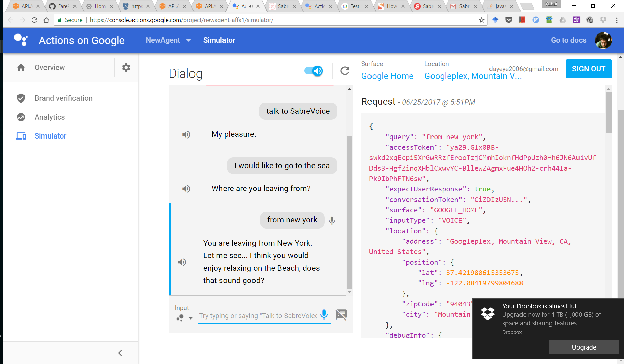The image size is (624, 364).
Task: Click the Yuhui Chrome profile button
Action: click(551, 4)
